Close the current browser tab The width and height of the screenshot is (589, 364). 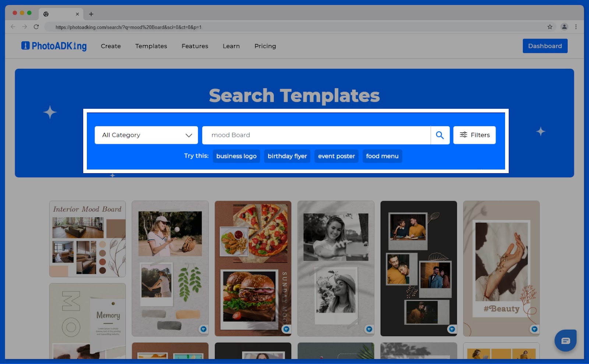point(77,14)
